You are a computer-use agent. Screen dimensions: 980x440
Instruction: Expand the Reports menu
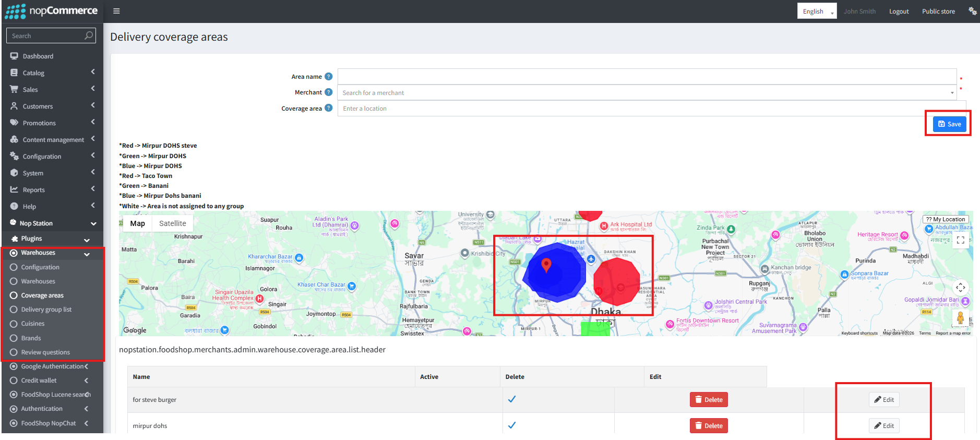(52, 190)
